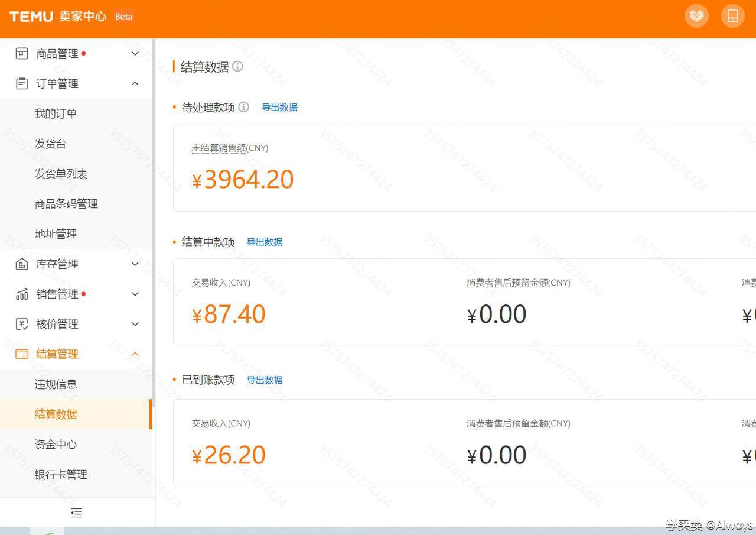Click info icon next to 结算数据 title
The width and height of the screenshot is (756, 535).
(x=237, y=66)
